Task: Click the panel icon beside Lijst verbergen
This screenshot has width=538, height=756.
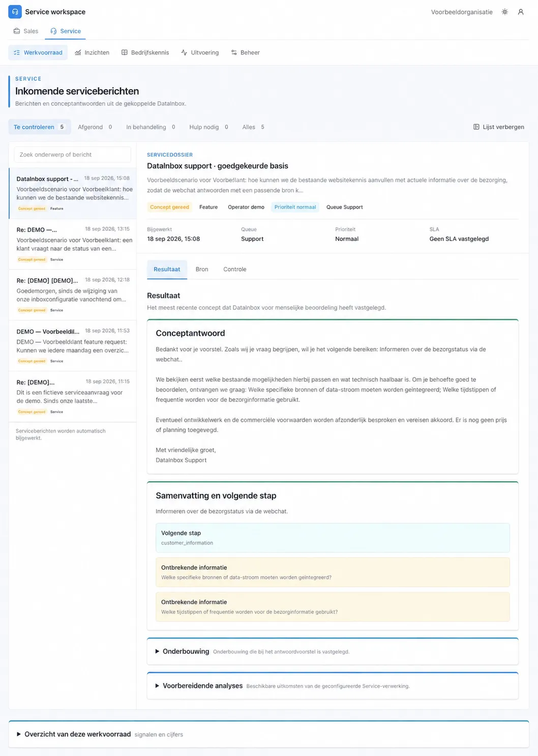Action: coord(476,127)
